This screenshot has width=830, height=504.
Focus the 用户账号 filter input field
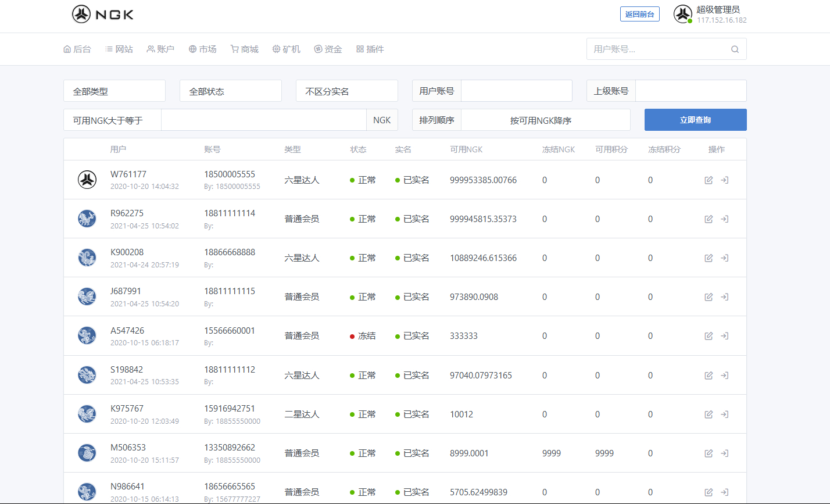point(516,91)
